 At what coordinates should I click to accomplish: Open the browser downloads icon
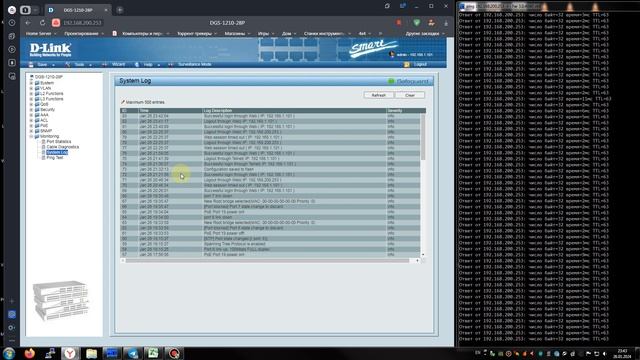pyautogui.click(x=446, y=23)
